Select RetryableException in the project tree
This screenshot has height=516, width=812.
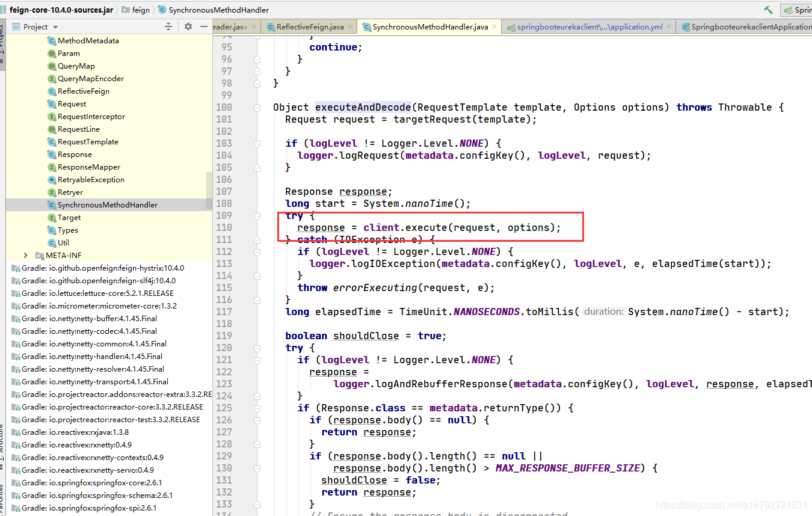[91, 180]
